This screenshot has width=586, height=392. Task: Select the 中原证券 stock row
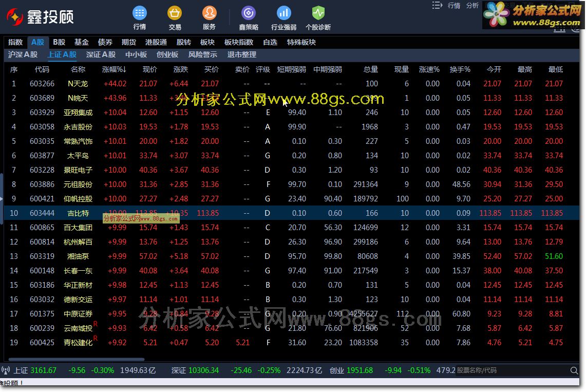coord(292,314)
